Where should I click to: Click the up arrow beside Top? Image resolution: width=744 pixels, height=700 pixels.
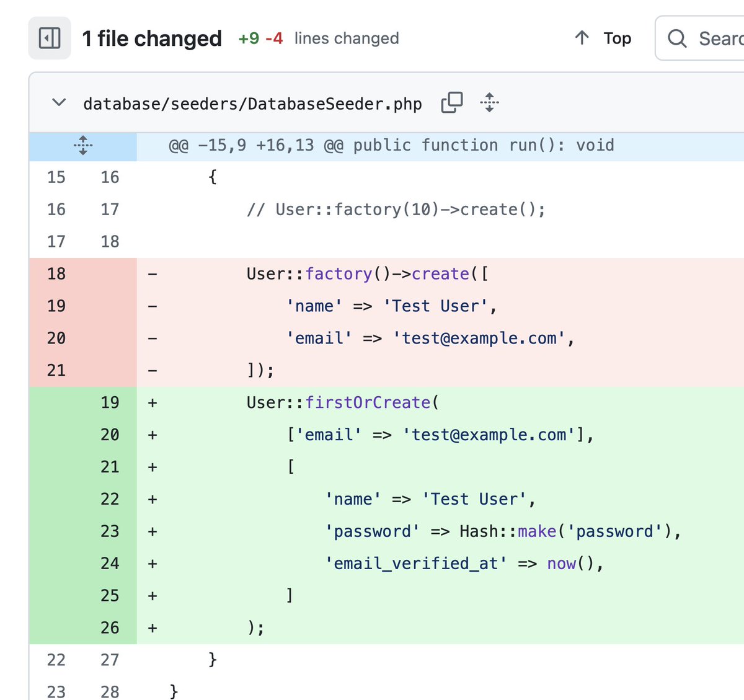tap(582, 38)
